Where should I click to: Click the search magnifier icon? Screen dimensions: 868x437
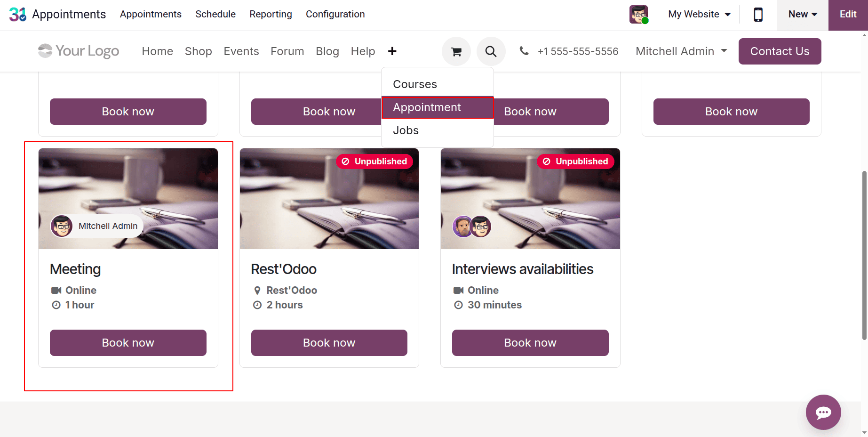491,51
